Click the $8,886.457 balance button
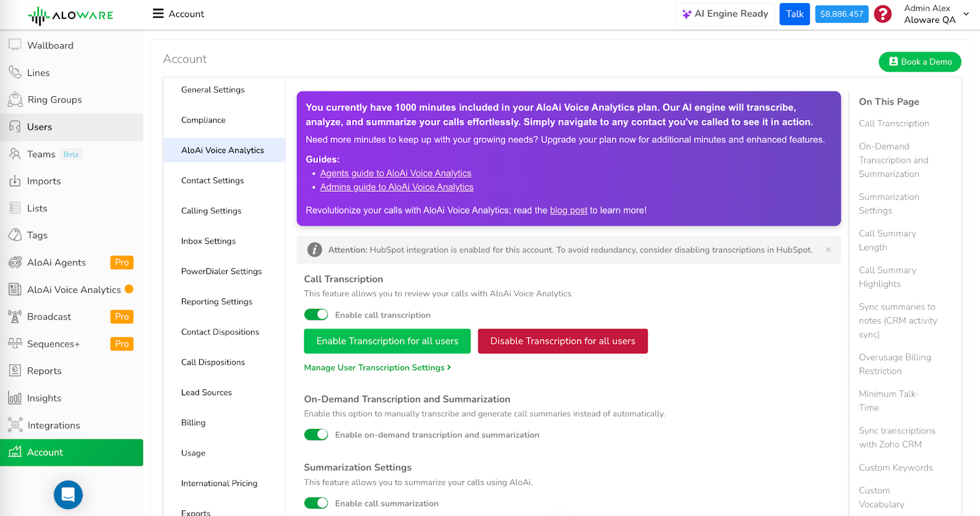 coord(842,14)
